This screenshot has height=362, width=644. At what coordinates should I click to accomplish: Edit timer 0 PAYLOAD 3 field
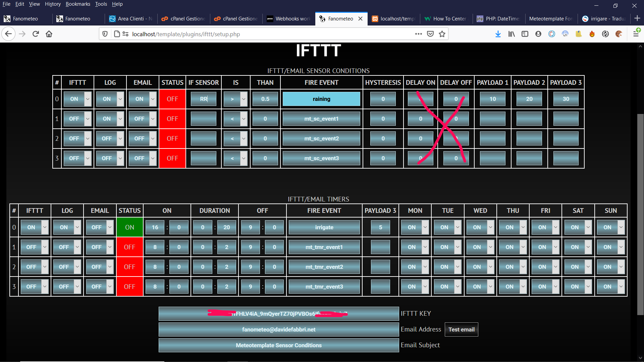[x=380, y=227]
